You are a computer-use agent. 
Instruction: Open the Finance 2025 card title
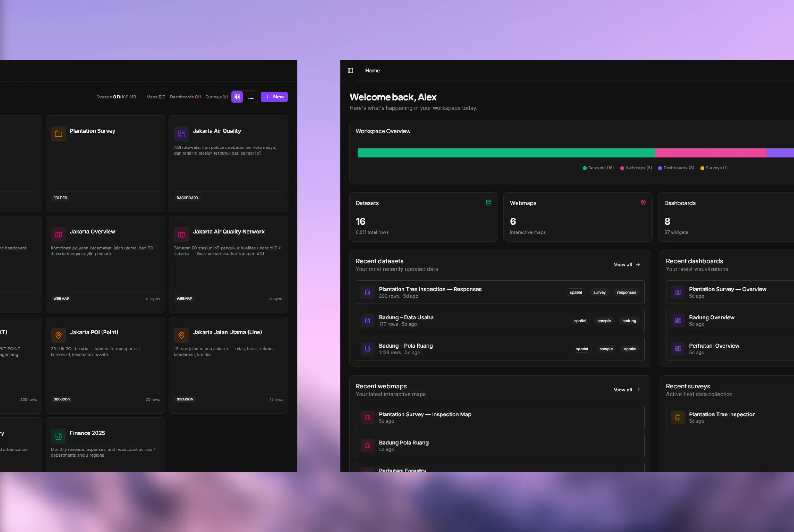pyautogui.click(x=87, y=433)
